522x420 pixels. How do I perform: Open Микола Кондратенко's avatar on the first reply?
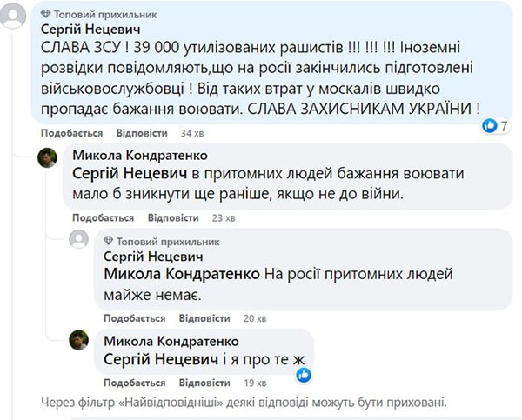tap(48, 157)
